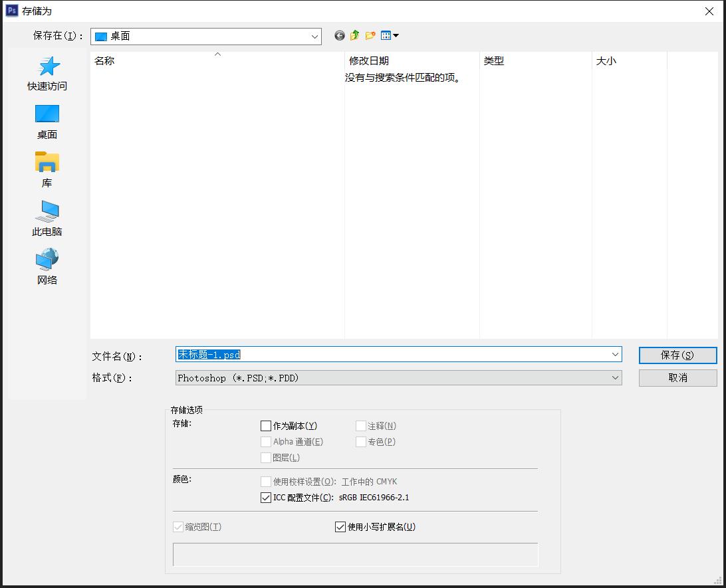Click the 取消 cancel button
This screenshot has width=726, height=588.
tap(677, 377)
